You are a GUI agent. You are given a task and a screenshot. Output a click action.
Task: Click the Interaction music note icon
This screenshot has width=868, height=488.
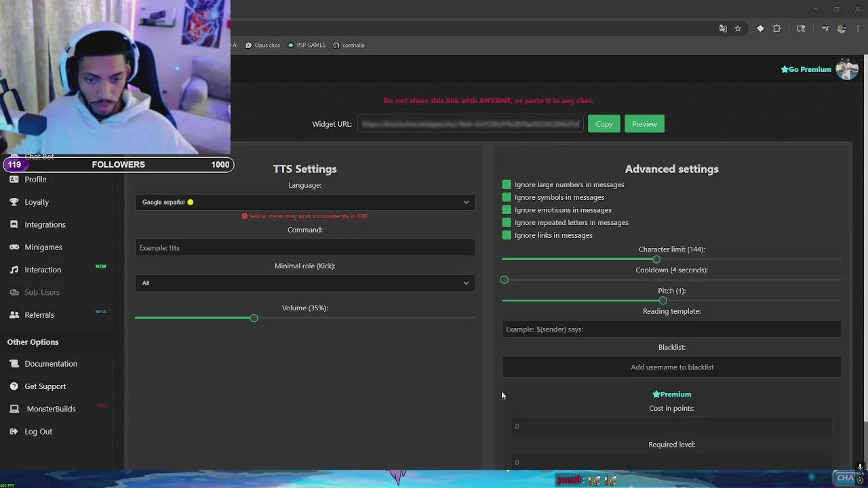(x=14, y=270)
